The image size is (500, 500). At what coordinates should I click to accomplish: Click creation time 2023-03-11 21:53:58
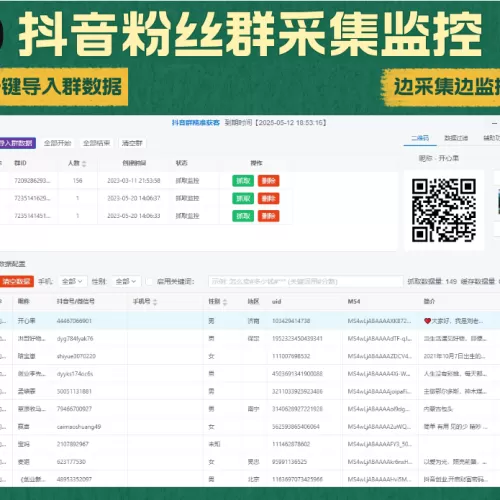point(134,181)
